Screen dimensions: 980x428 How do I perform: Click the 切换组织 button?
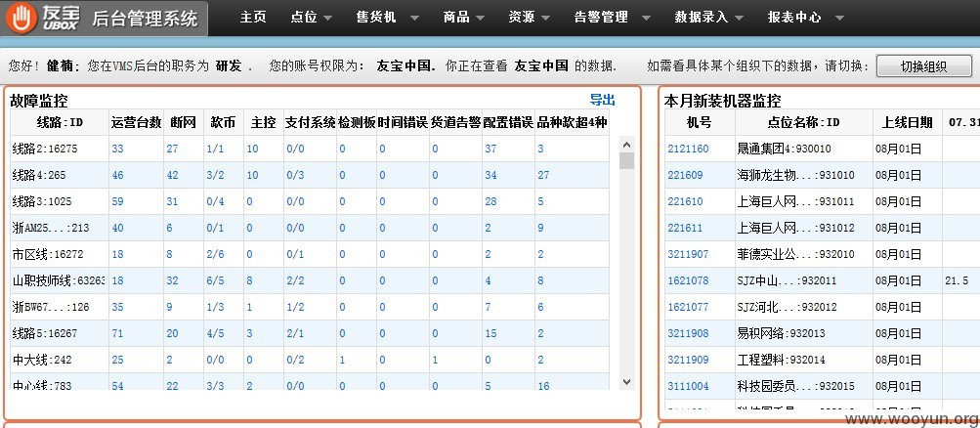coord(923,66)
